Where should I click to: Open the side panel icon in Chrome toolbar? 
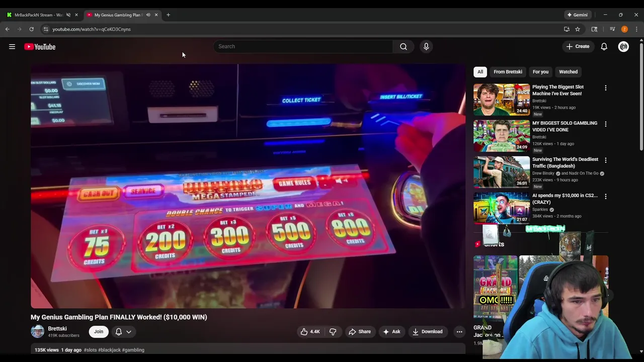click(x=594, y=29)
